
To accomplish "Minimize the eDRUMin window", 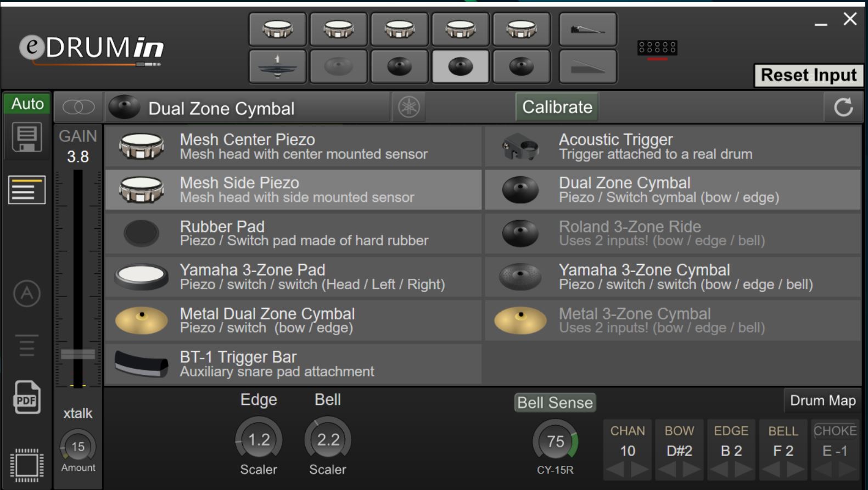I will [821, 24].
